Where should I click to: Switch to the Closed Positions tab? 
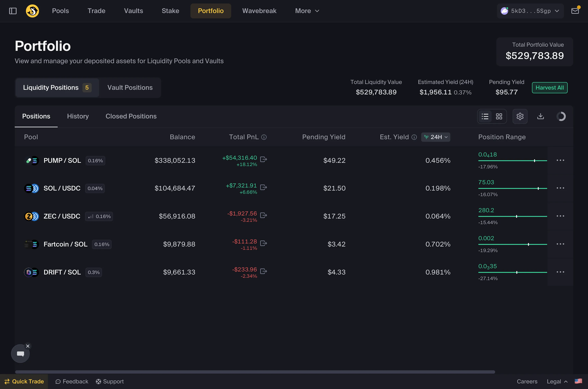coord(131,116)
